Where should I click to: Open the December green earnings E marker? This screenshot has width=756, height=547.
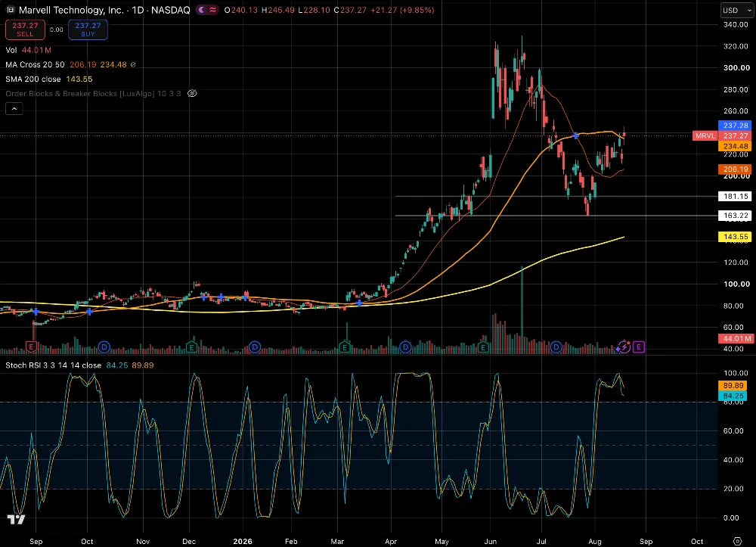[191, 347]
